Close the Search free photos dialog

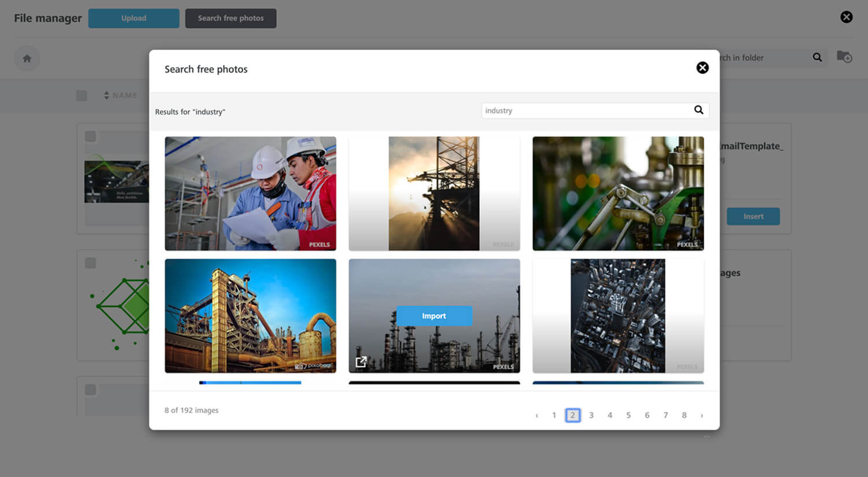tap(702, 68)
